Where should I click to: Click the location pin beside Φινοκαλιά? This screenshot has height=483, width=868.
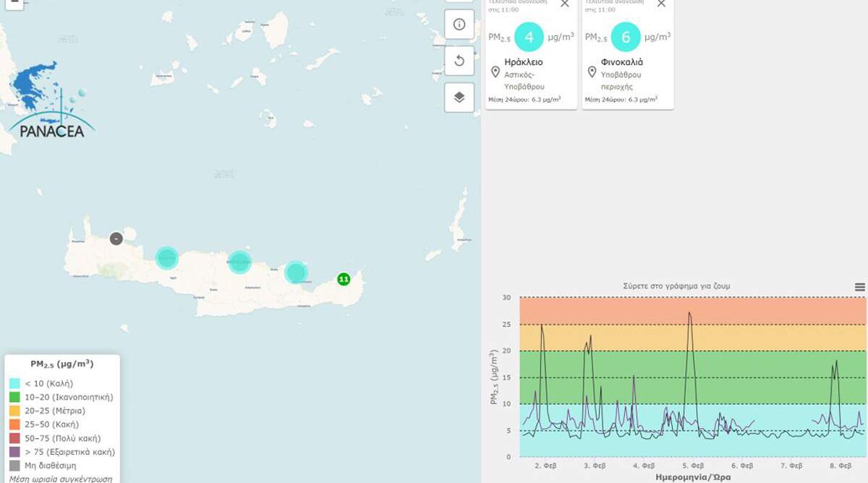pos(592,72)
